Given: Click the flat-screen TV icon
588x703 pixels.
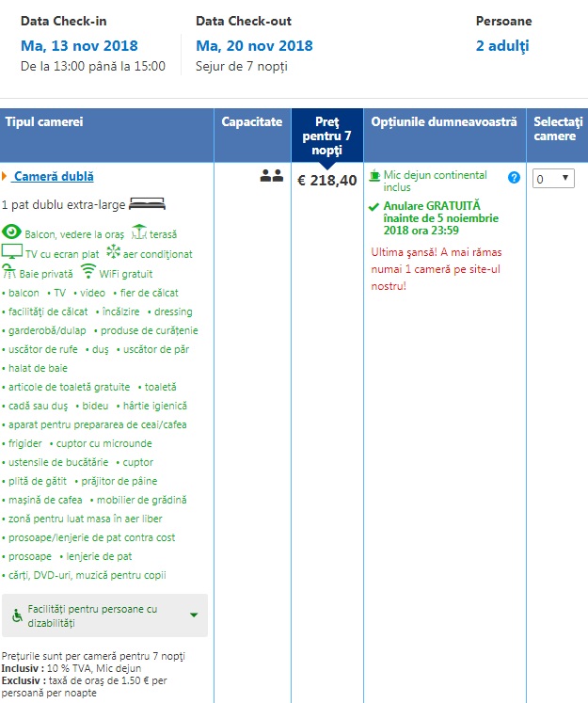Looking at the screenshot, I should (x=11, y=252).
